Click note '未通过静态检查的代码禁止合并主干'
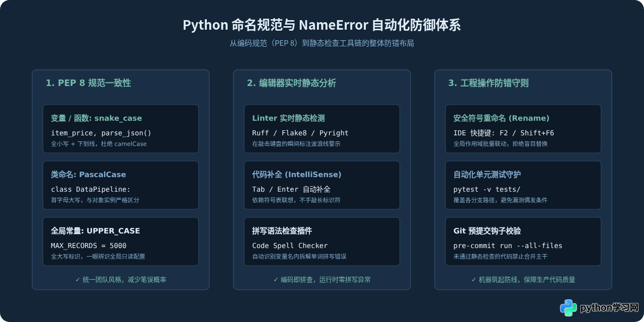The width and height of the screenshot is (644, 322). click(501, 257)
